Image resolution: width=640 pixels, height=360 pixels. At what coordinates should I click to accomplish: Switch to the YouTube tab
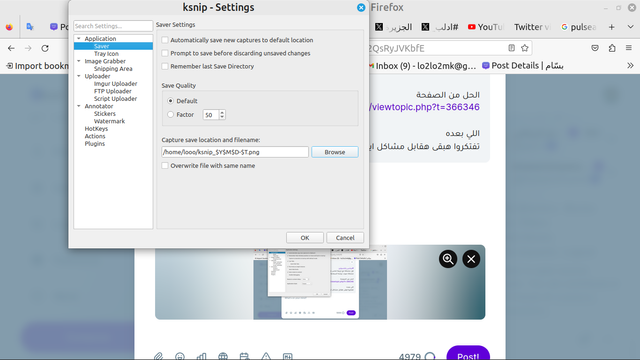(x=486, y=27)
